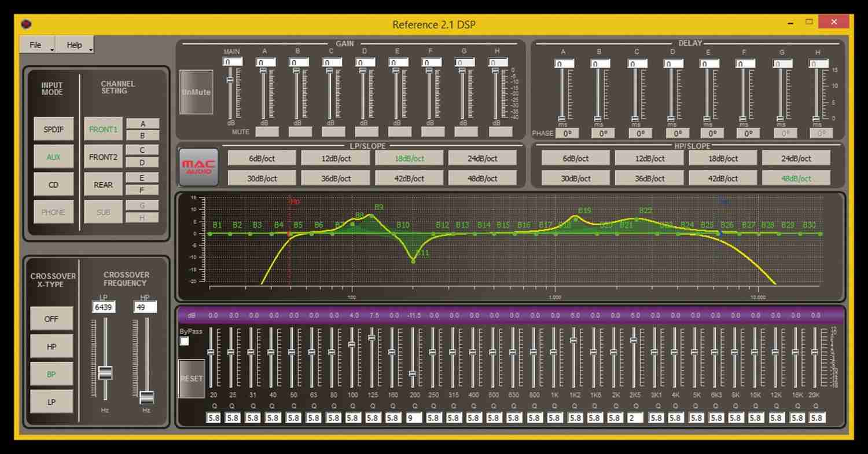Select LP slope 12dB/oct
868x454 pixels.
[x=335, y=158]
